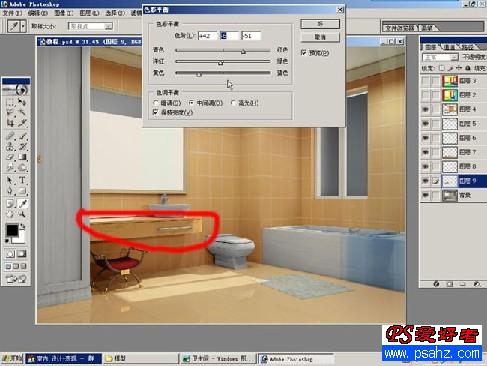This screenshot has height=366, width=487.
Task: Select the Blur tool
Action: [x=10, y=167]
